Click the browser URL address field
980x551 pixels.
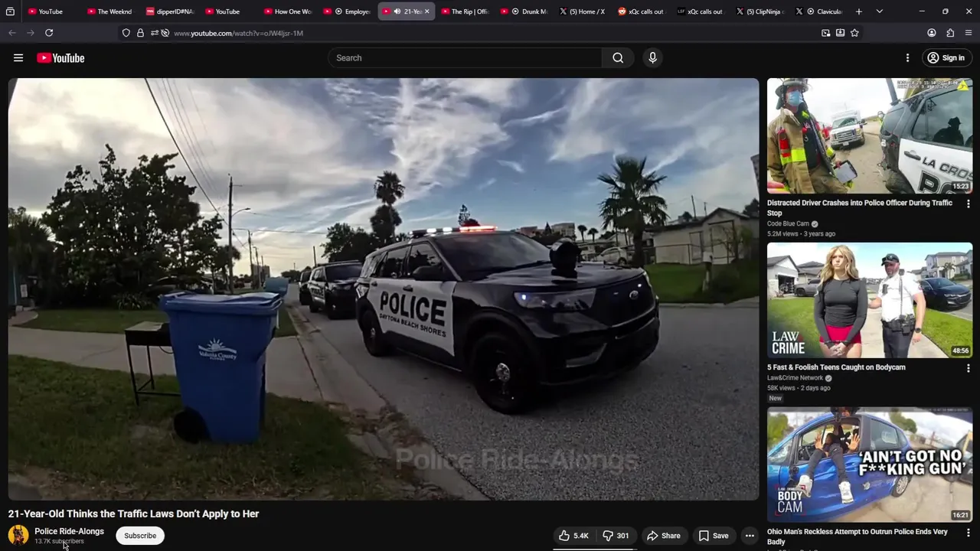pos(490,33)
